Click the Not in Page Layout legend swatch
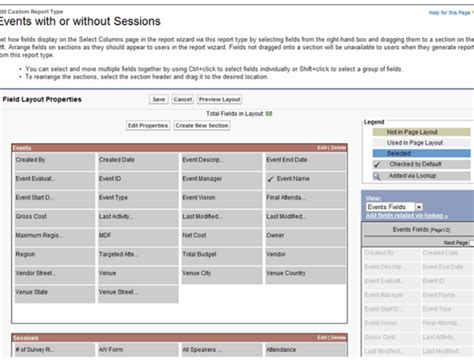Viewport: 474px width, 360px height. (421, 132)
